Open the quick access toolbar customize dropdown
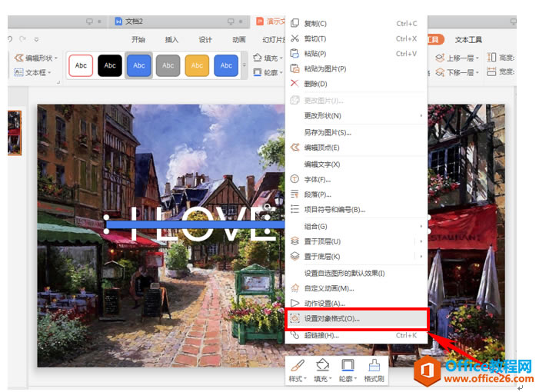The image size is (539, 392). tap(36, 39)
